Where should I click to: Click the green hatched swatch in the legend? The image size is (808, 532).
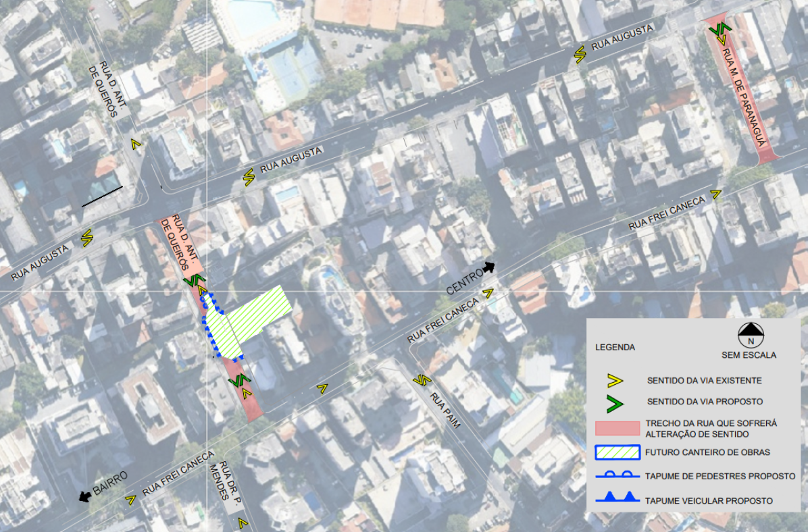[617, 452]
